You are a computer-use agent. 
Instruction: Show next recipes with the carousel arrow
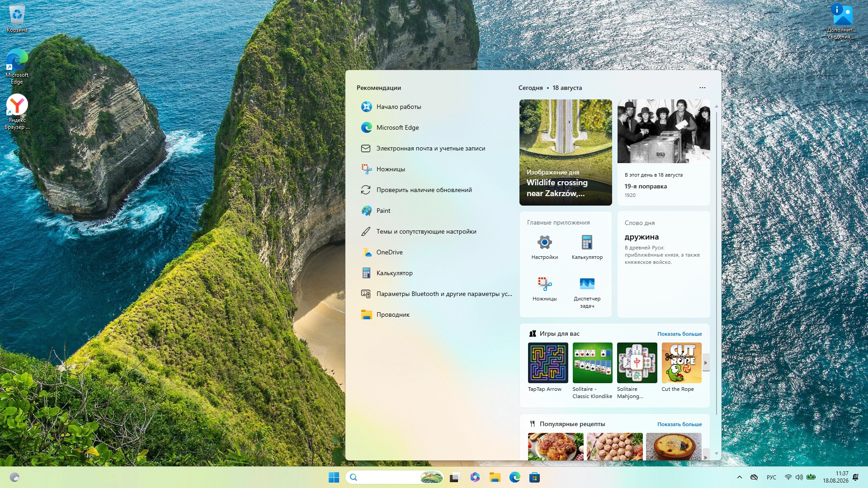pyautogui.click(x=706, y=455)
